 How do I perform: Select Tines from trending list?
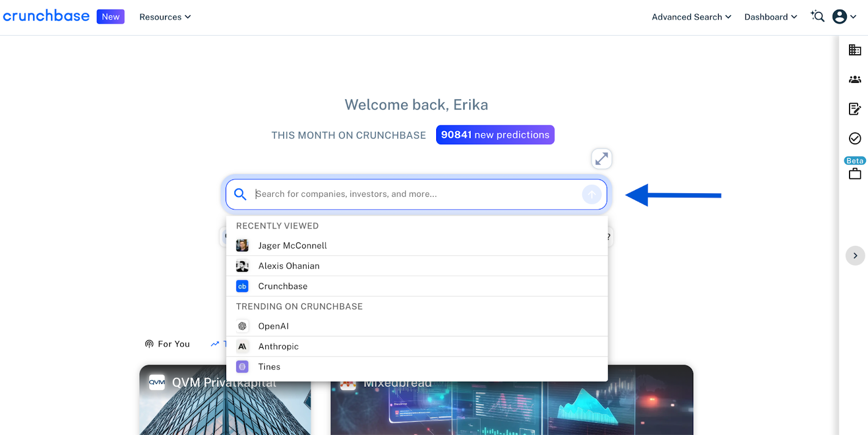(x=417, y=367)
